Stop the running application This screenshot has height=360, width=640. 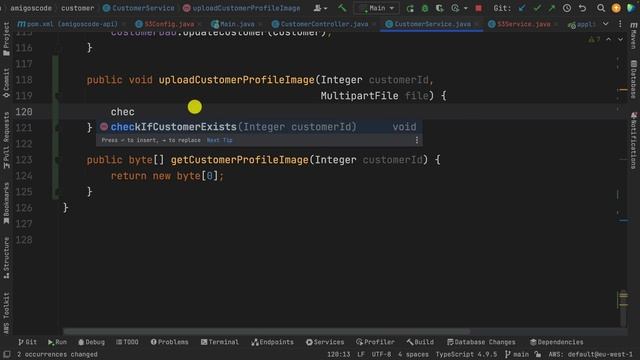click(478, 8)
